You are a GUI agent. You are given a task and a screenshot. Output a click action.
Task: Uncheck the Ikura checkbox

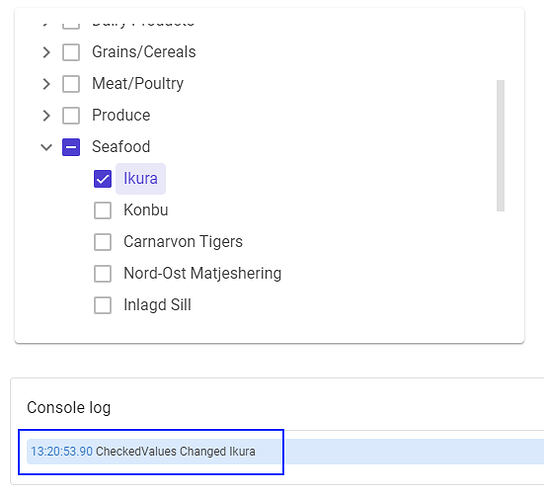pyautogui.click(x=103, y=179)
